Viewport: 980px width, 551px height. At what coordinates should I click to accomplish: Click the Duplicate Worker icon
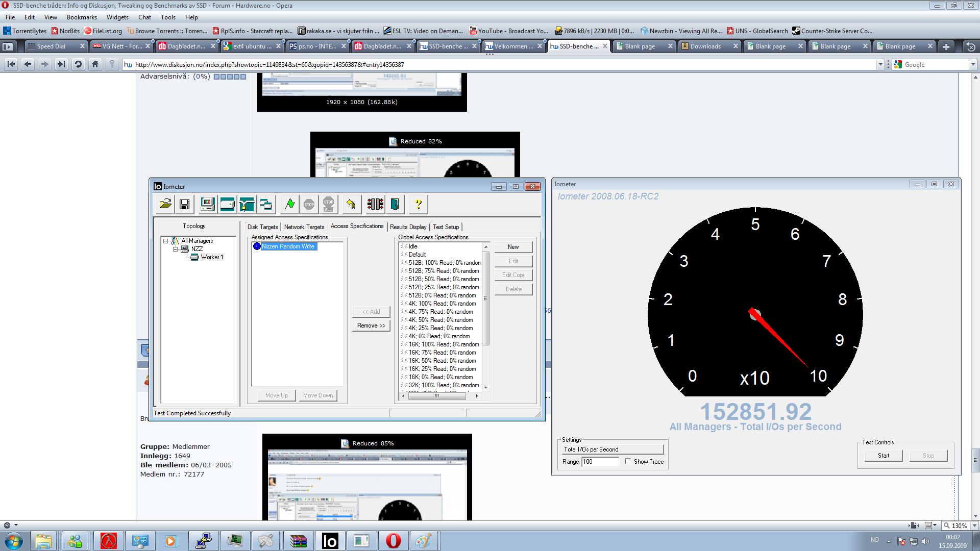point(266,205)
